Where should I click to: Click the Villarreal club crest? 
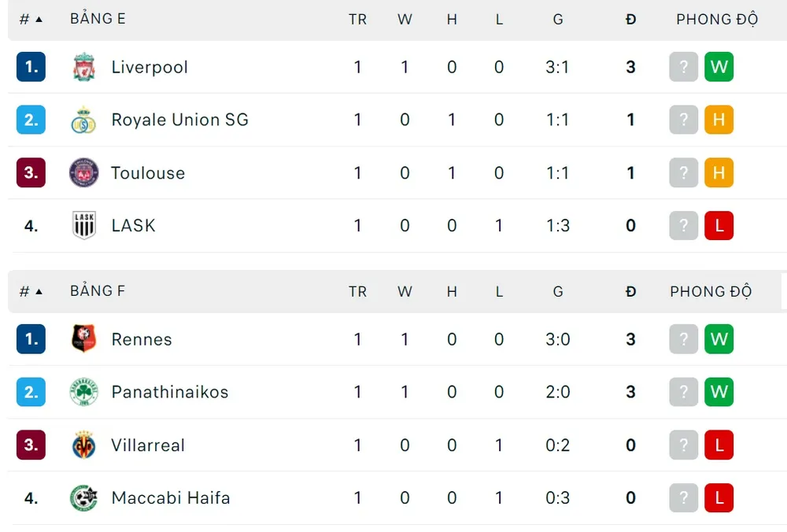83,445
